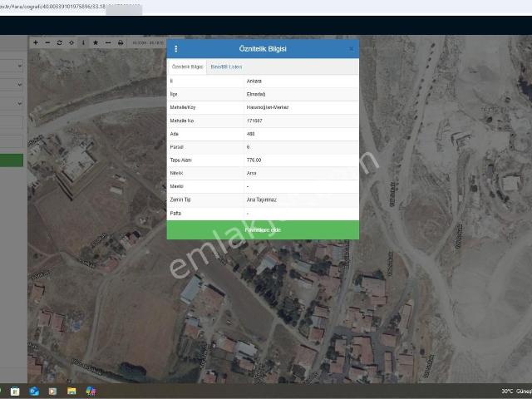Viewport: 532px width, 399px height.
Task: Expand the first dropdown in left panel
Action: click(x=12, y=65)
